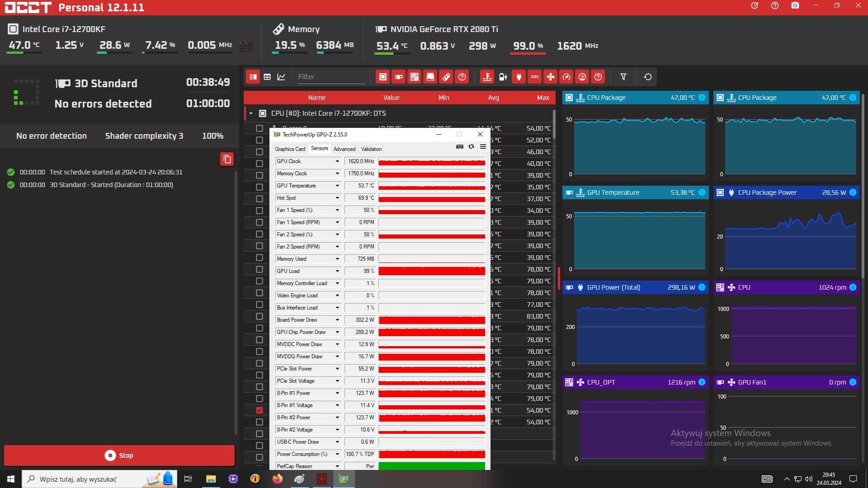Click the Filter text field
Screen dimensions: 868x488
point(331,77)
